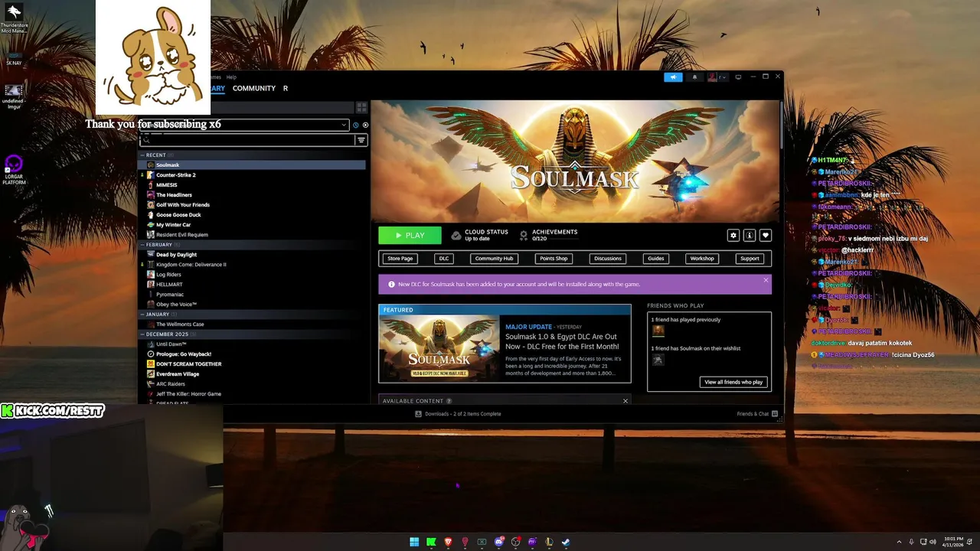Select Kingdom Come: Deliverance II
980x551 pixels.
tap(191, 265)
